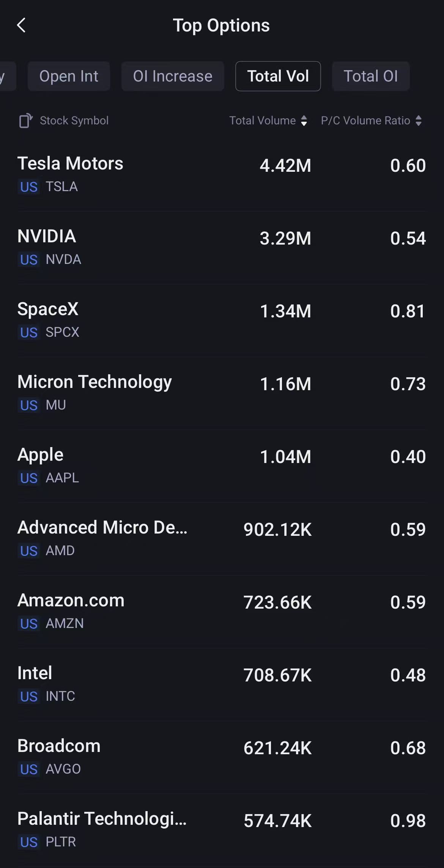Sort by P/C Volume Ratio arrows
Viewport: 444px width, 868px height.
(418, 121)
